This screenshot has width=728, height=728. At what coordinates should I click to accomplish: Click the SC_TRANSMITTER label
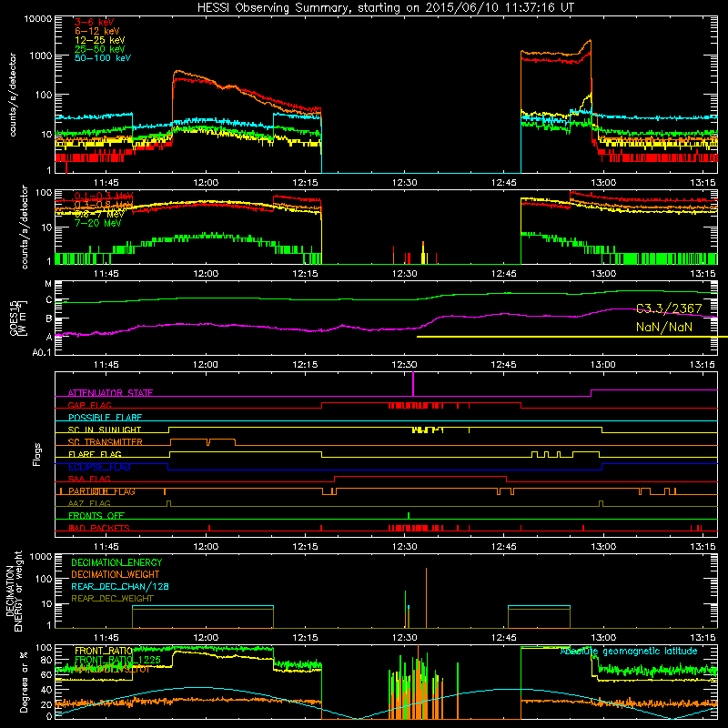[x=105, y=442]
